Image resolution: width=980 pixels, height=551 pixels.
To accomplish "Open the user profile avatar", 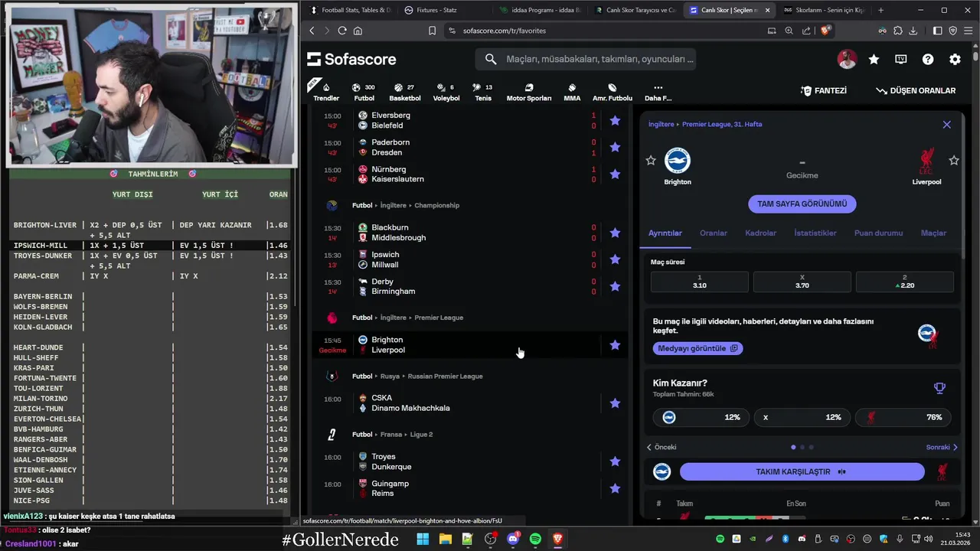I will pyautogui.click(x=847, y=59).
